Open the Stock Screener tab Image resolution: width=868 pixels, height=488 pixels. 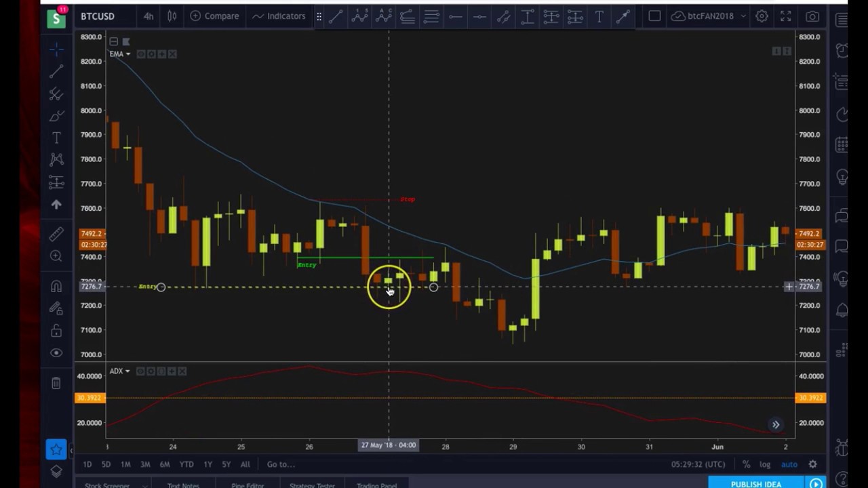pyautogui.click(x=107, y=485)
